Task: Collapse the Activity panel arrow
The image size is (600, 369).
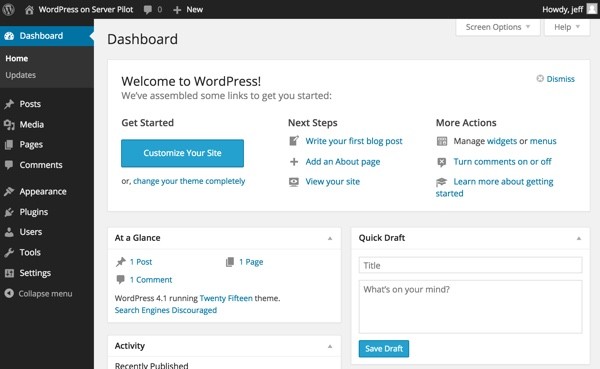Action: tap(330, 346)
